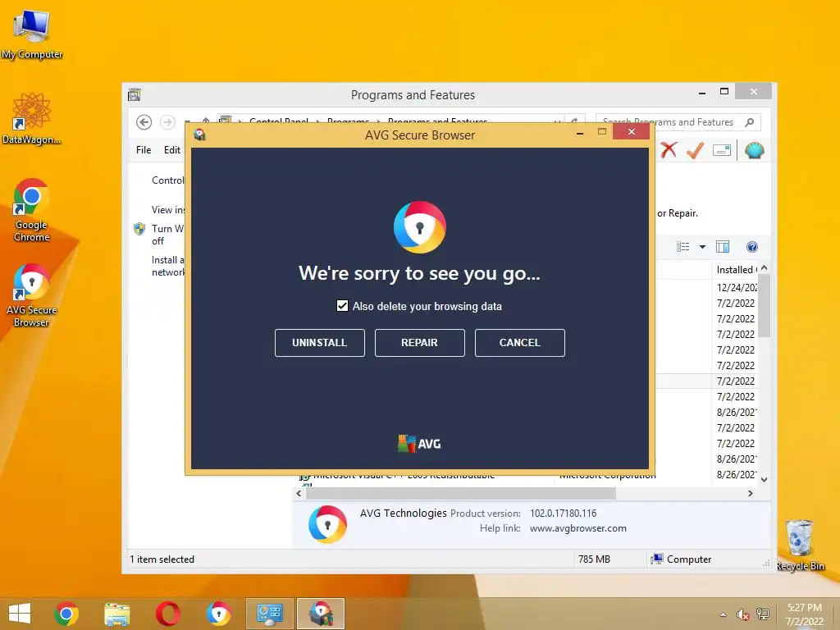Viewport: 840px width, 630px height.
Task: Click Install a program from network link
Action: coord(167,266)
